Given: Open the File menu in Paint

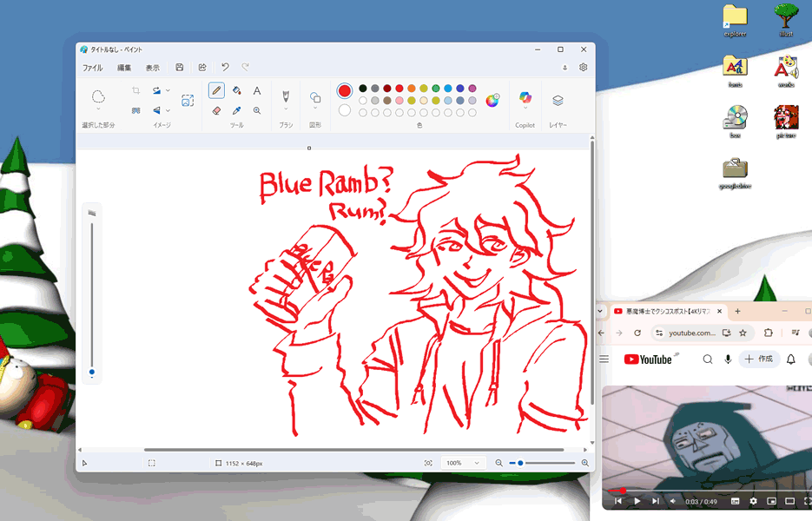Looking at the screenshot, I should (x=92, y=68).
